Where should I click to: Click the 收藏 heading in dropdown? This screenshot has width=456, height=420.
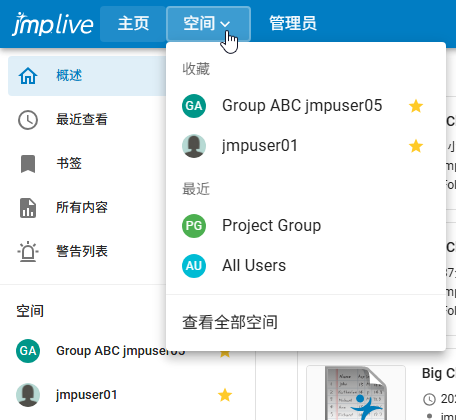point(196,69)
